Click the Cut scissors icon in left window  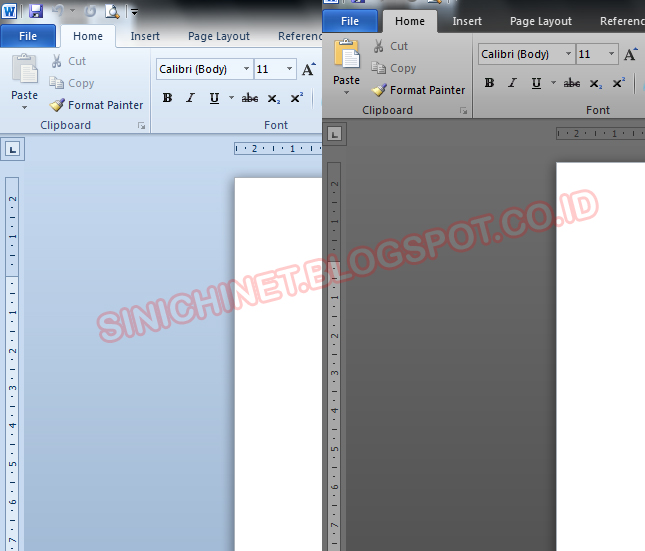(x=57, y=61)
